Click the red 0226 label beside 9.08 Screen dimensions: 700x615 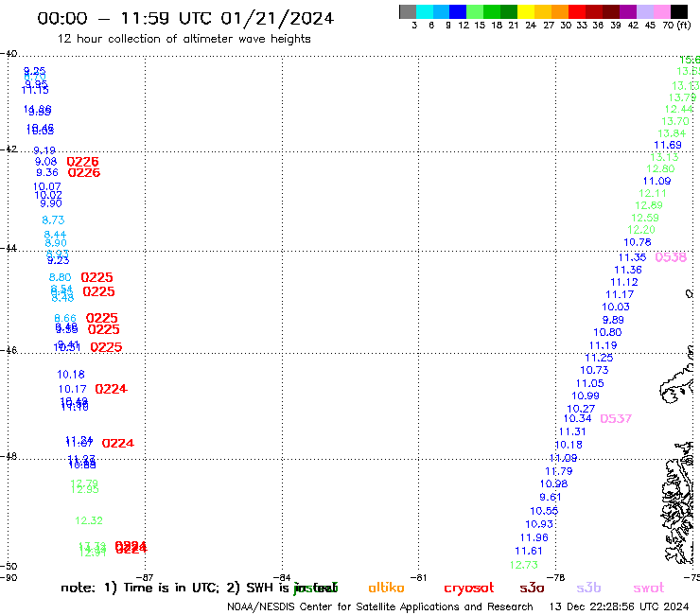point(82,162)
